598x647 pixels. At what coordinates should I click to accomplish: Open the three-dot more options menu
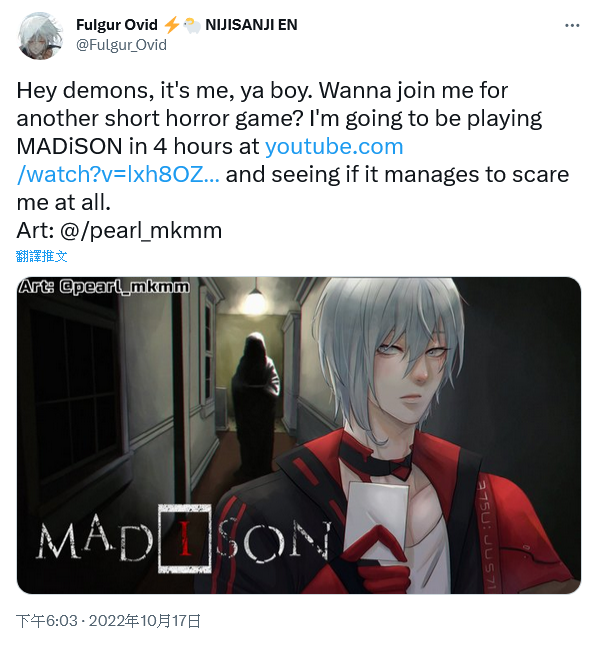[x=572, y=26]
